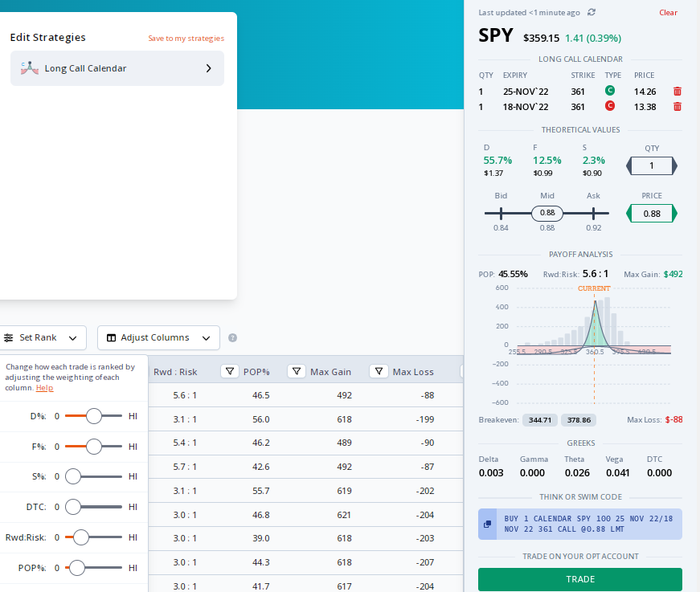
Task: Click the green TRADE button
Action: 580,579
